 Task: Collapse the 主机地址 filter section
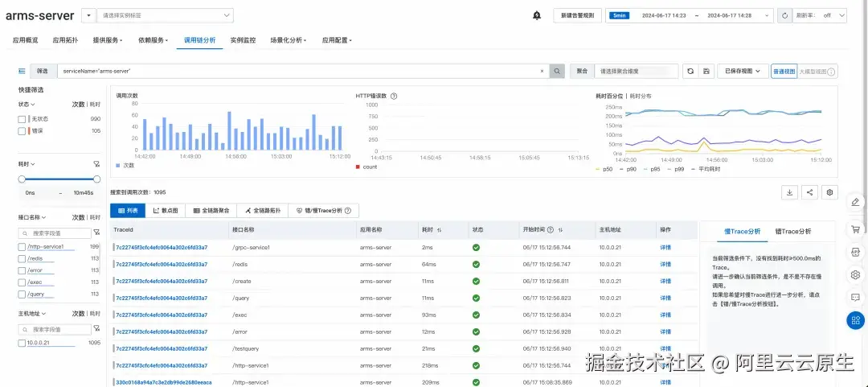tap(32, 313)
